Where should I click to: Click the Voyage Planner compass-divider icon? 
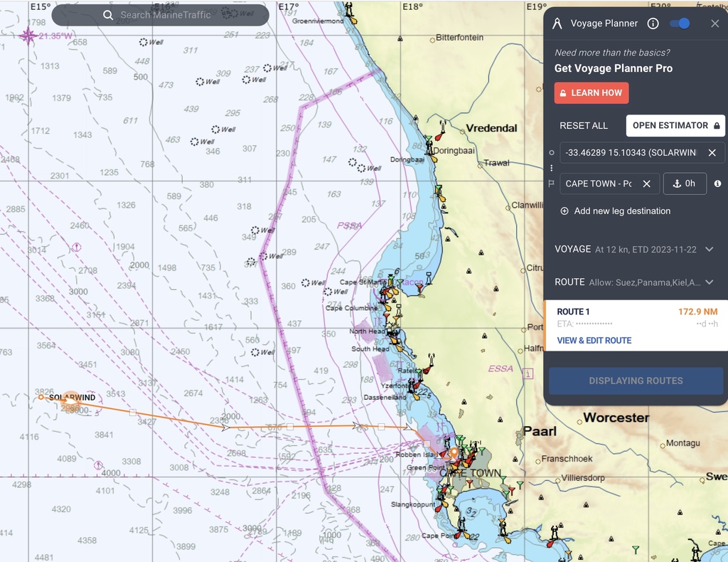tap(557, 23)
